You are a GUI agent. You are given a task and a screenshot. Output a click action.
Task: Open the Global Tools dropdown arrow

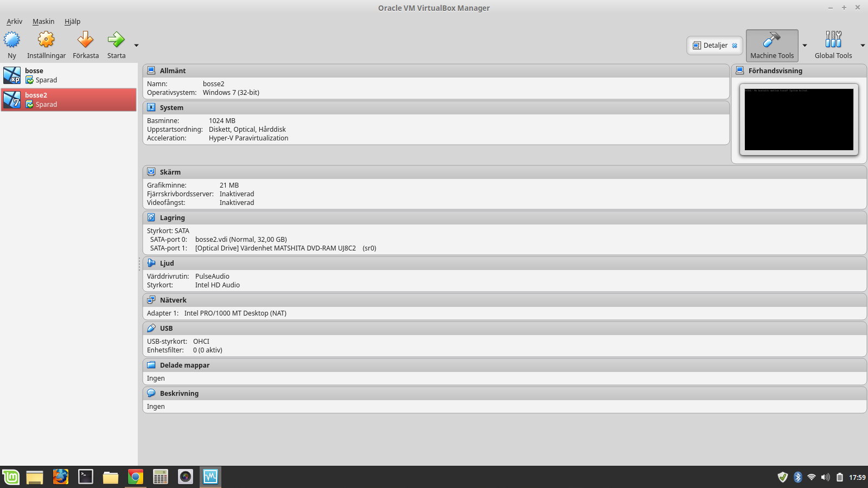pyautogui.click(x=863, y=46)
